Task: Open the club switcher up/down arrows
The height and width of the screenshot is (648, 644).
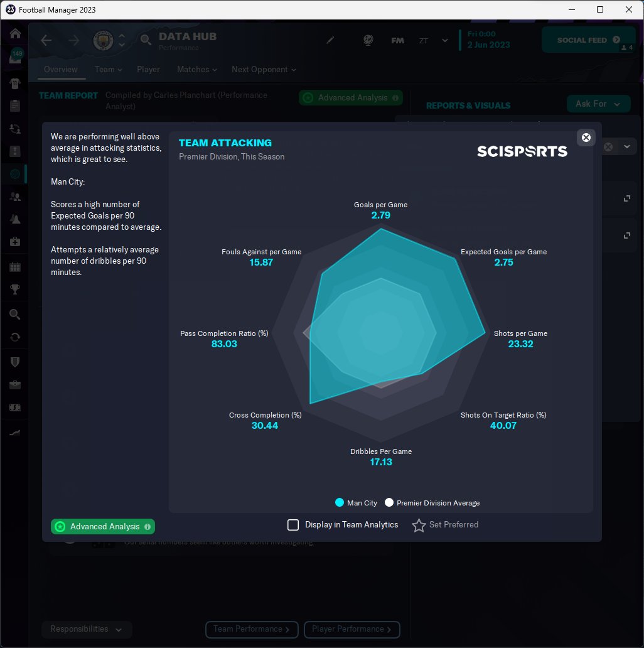Action: pyautogui.click(x=122, y=40)
